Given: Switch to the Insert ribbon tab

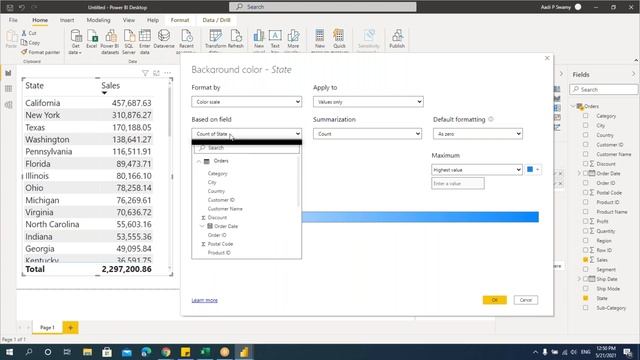Looking at the screenshot, I should (67, 20).
